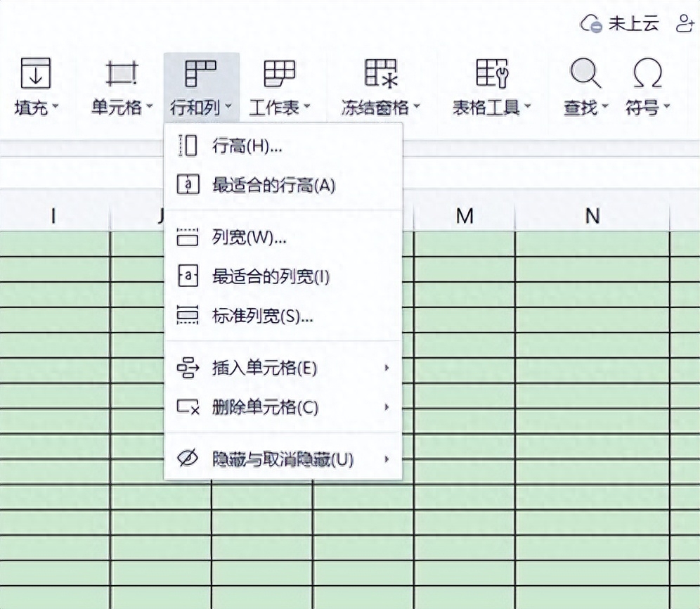700x609 pixels.
Task: Open the 符号 dropdown arrow
Action: point(666,106)
